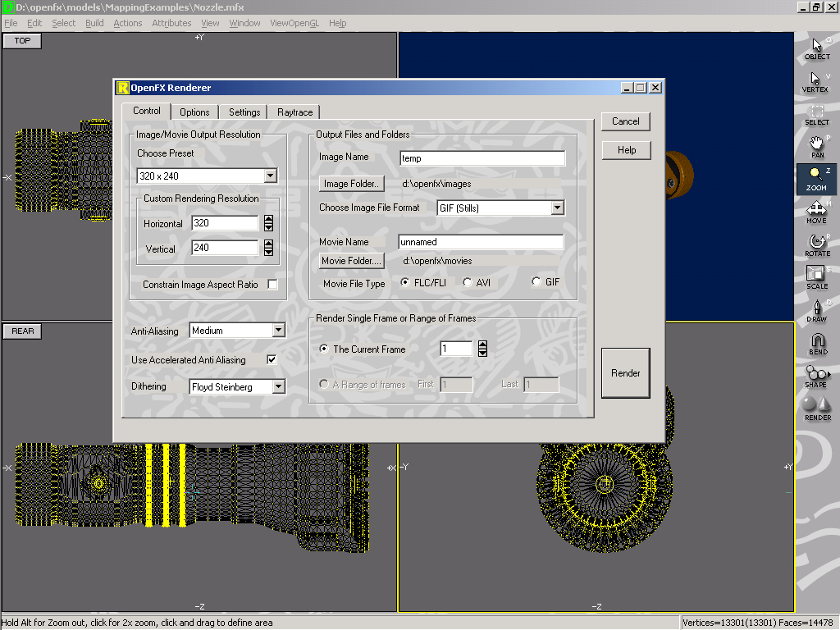Viewport: 840px width, 630px height.
Task: Click the Vertical resolution field
Action: 225,248
